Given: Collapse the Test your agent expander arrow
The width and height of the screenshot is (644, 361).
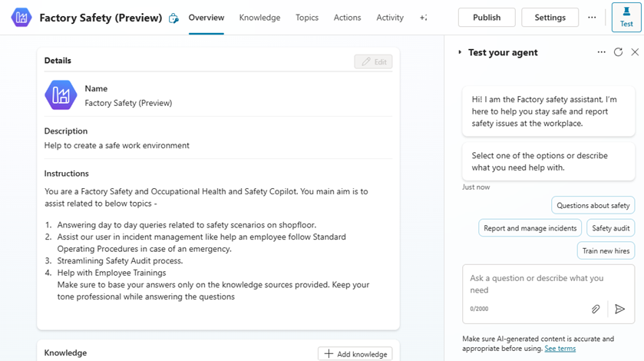Looking at the screenshot, I should [460, 52].
